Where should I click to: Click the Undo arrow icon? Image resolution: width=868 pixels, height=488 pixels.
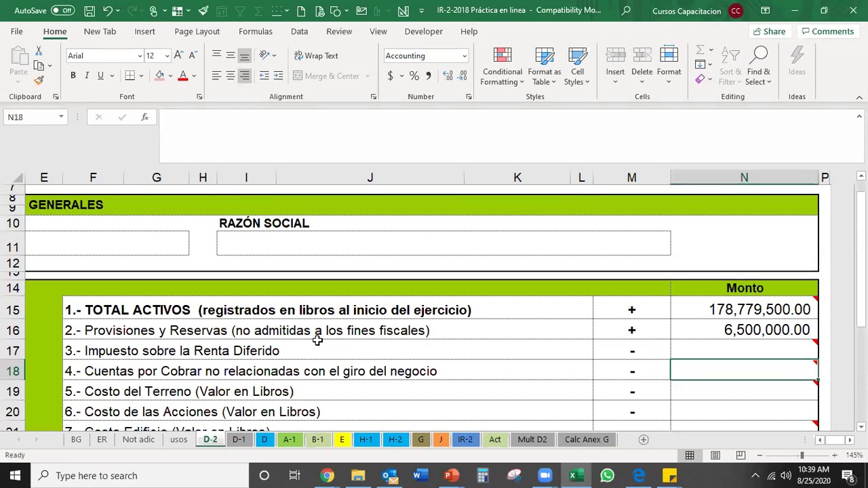[108, 11]
